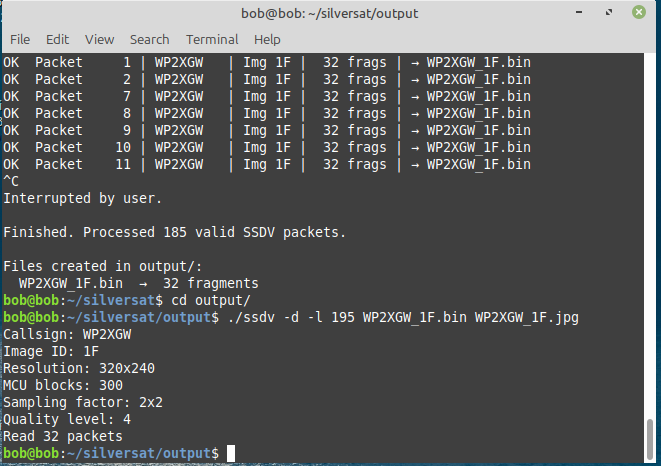Open the File menu
Screen dimensions: 661x466
point(20,39)
